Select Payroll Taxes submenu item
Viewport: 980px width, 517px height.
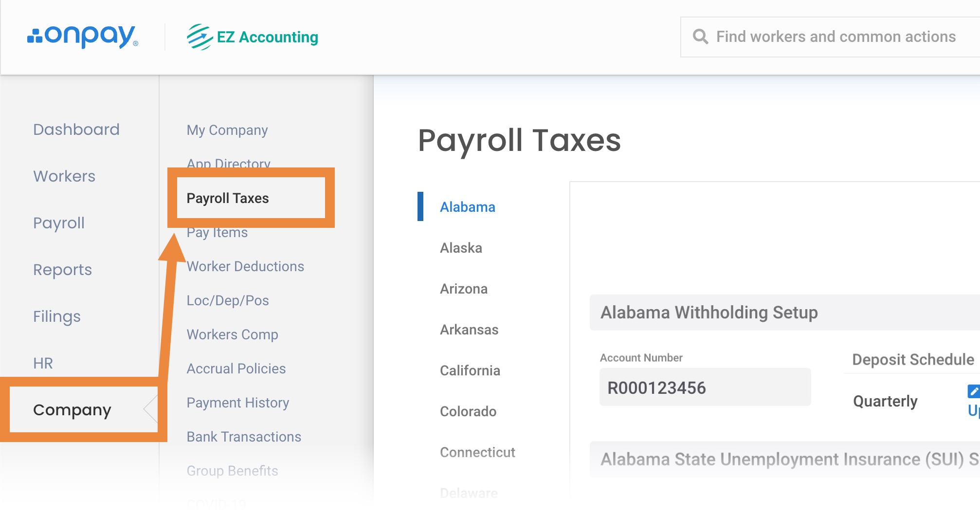pyautogui.click(x=228, y=198)
